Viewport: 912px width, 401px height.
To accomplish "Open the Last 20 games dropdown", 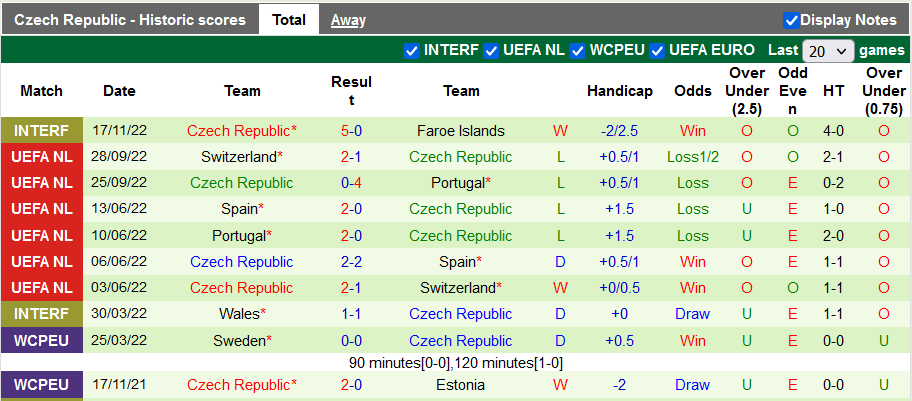I will click(828, 50).
